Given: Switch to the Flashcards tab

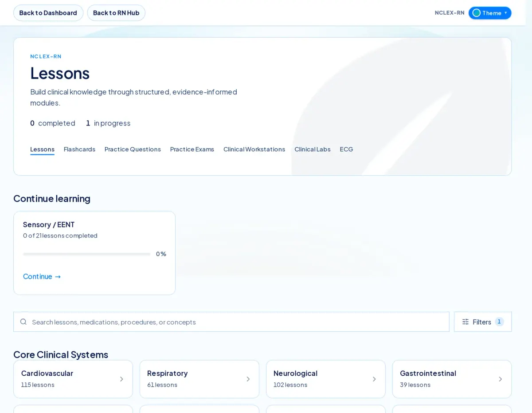Looking at the screenshot, I should pos(79,149).
